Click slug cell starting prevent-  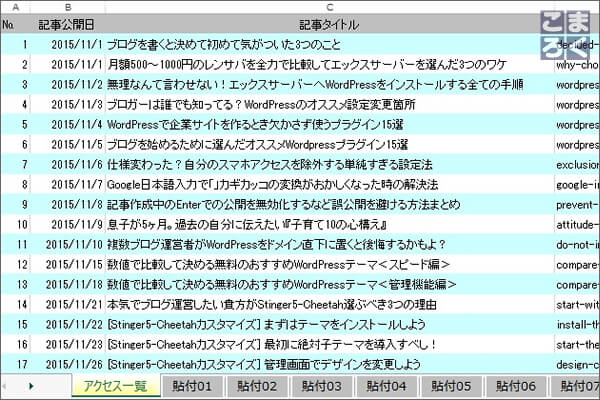point(577,204)
